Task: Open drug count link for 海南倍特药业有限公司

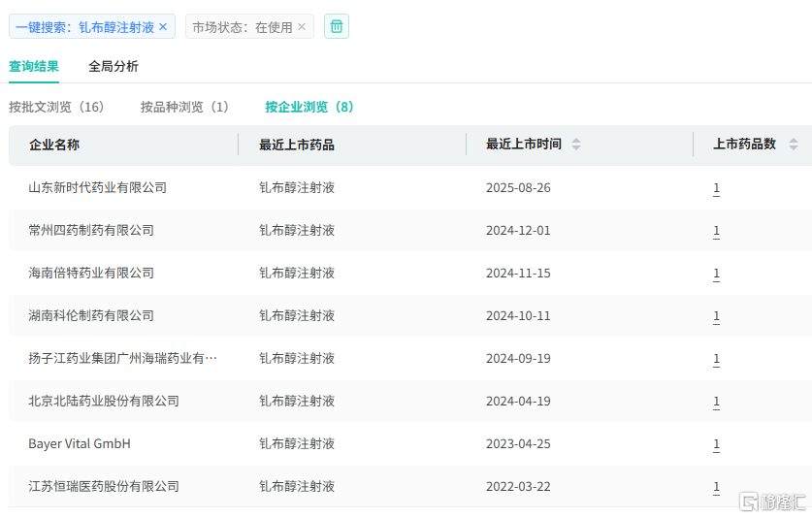Action: click(716, 274)
